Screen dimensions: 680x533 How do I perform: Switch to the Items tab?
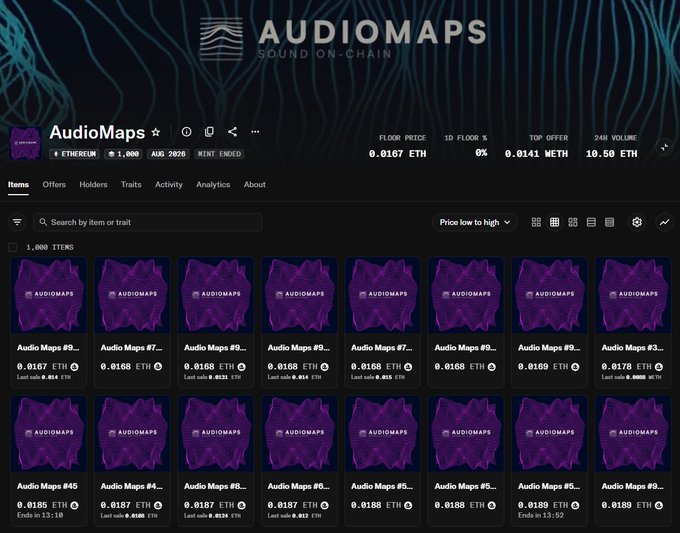coord(18,185)
